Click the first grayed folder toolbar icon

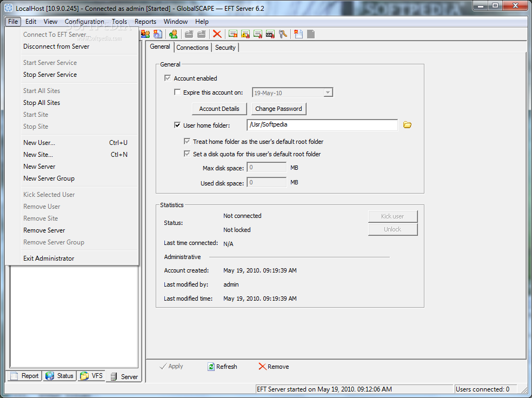[189, 34]
